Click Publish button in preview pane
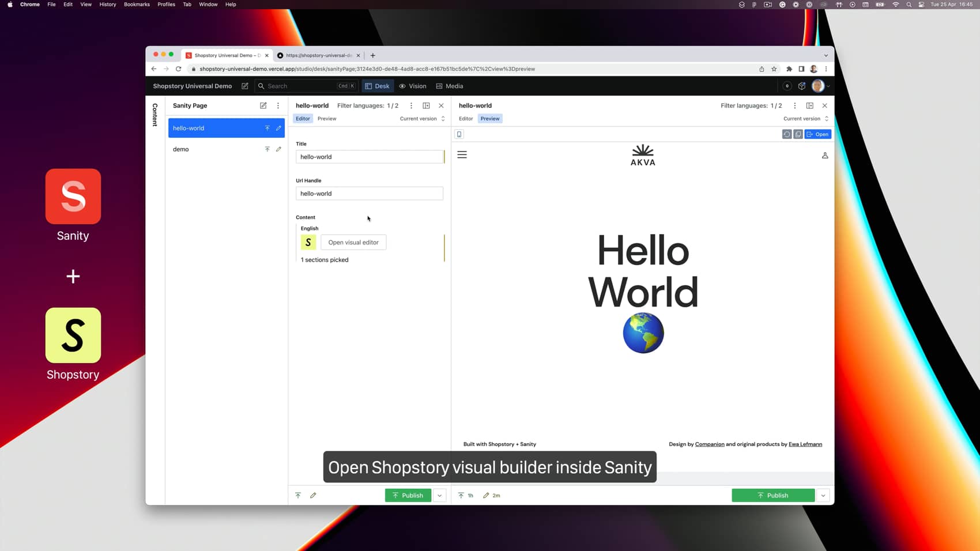The image size is (980, 551). pos(773,496)
